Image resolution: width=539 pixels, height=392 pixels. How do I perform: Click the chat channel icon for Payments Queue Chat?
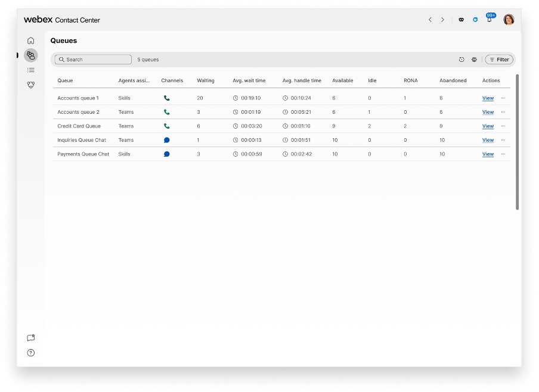167,154
